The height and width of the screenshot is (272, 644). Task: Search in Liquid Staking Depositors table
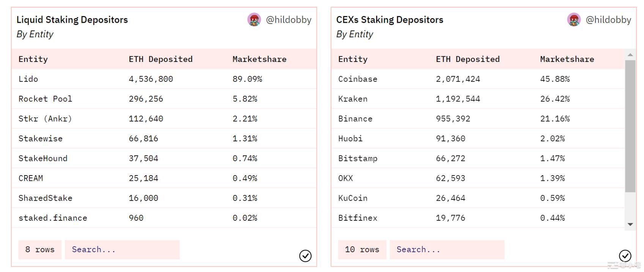click(x=122, y=250)
